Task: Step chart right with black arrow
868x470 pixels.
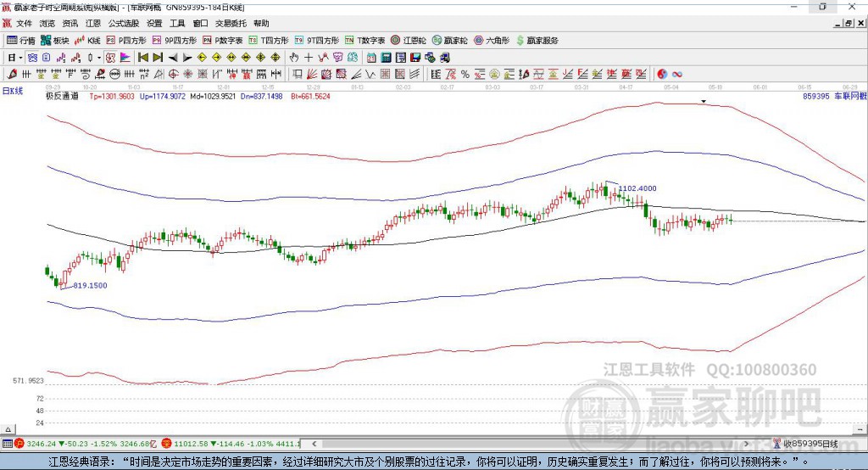Action: (x=187, y=58)
